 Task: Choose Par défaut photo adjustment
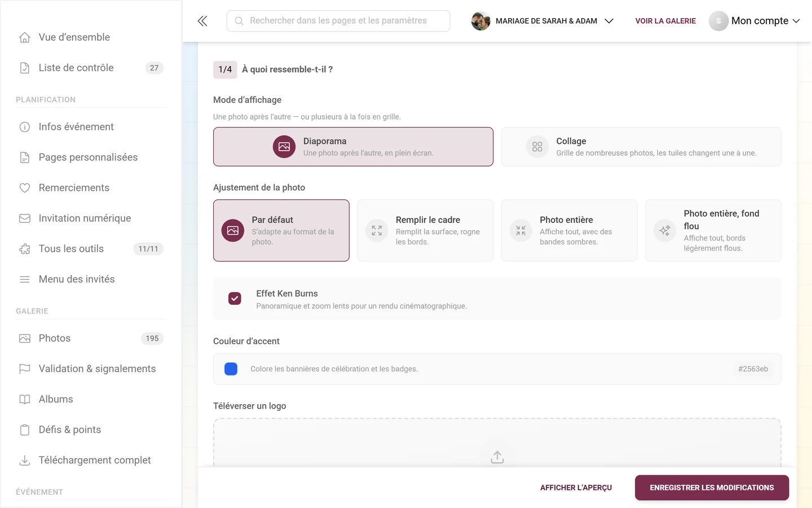coord(281,230)
